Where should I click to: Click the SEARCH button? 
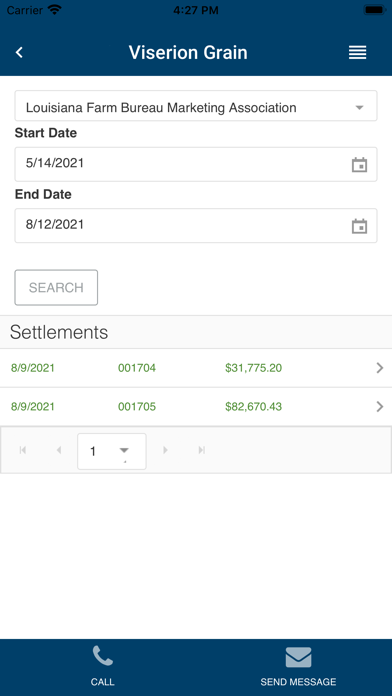pyautogui.click(x=56, y=288)
